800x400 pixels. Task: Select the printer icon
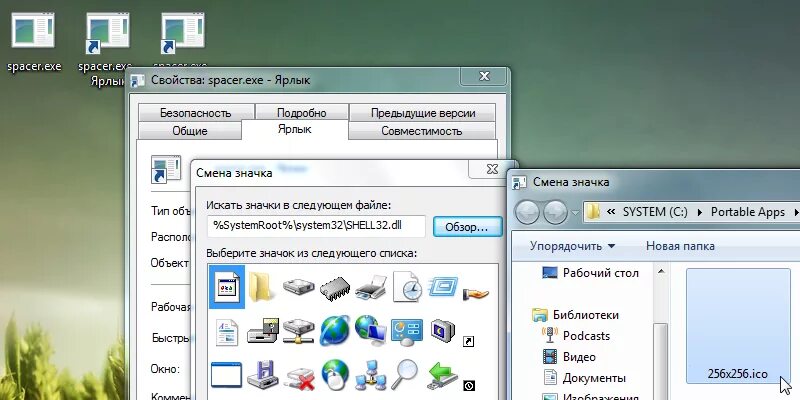pos(370,288)
